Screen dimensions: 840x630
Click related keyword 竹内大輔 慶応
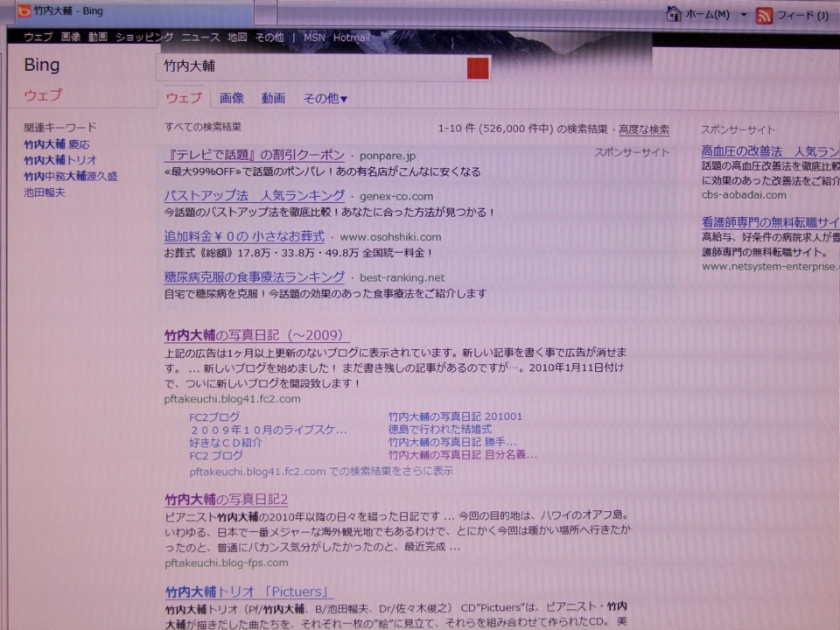(57, 144)
